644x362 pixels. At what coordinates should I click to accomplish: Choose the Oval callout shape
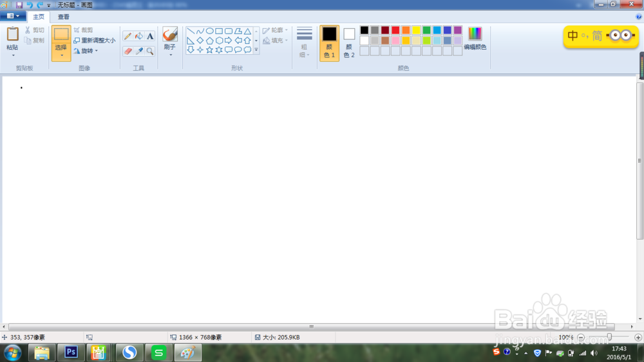(238, 50)
